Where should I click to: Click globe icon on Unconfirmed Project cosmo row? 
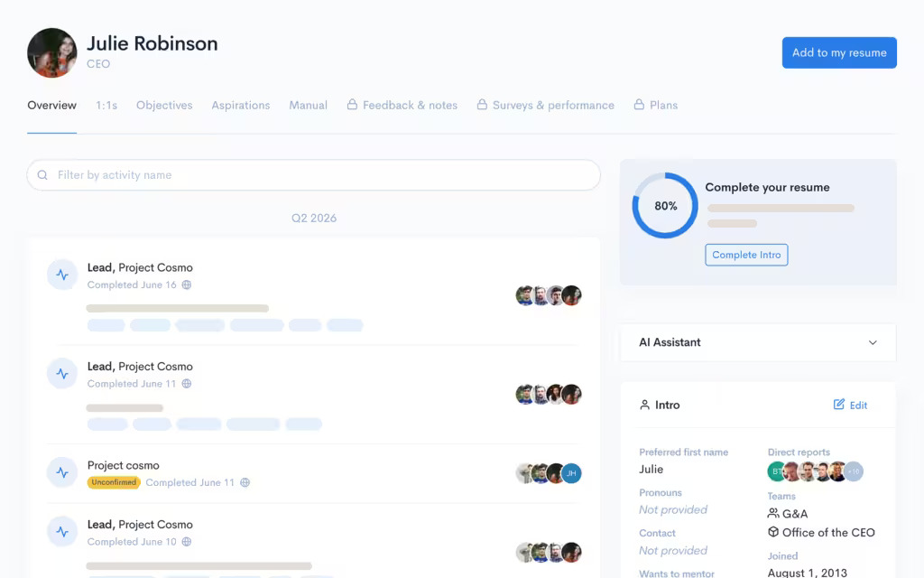[245, 482]
